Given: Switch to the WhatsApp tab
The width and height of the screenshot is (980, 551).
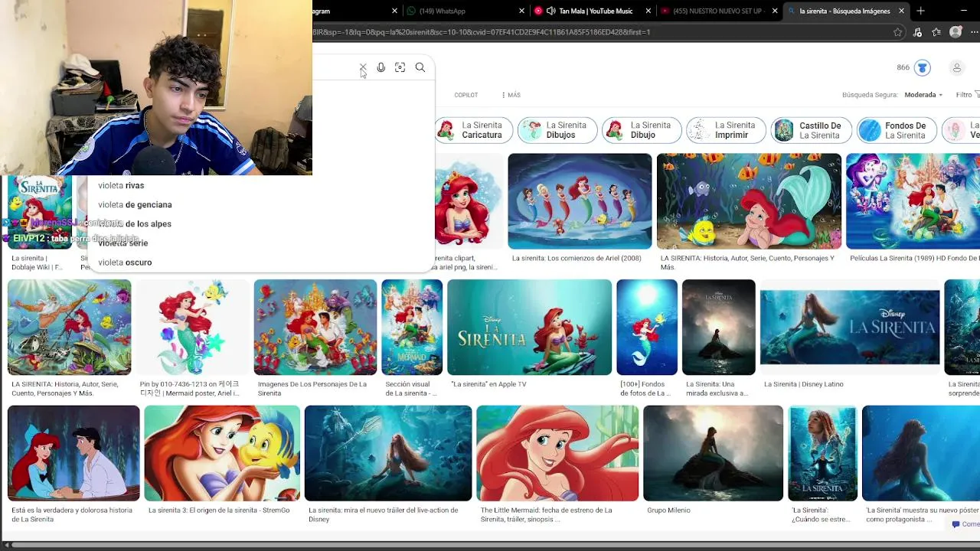Looking at the screenshot, I should click(465, 11).
